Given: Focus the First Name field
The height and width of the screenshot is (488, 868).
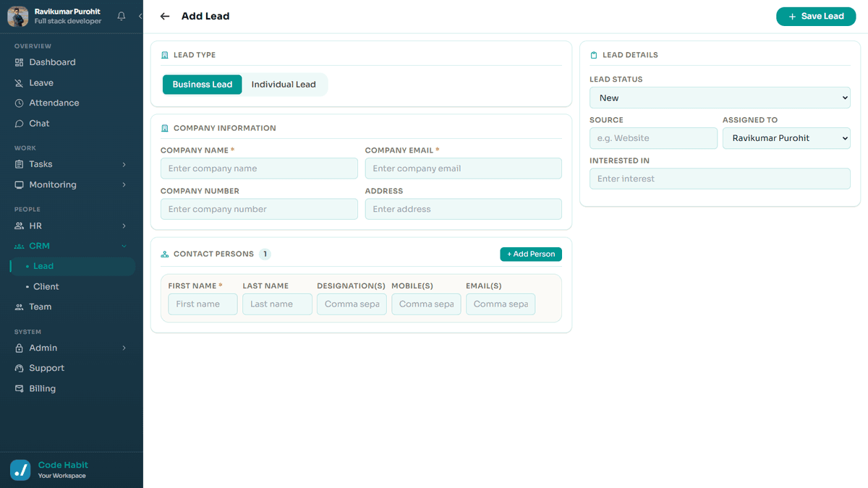Looking at the screenshot, I should tap(203, 304).
